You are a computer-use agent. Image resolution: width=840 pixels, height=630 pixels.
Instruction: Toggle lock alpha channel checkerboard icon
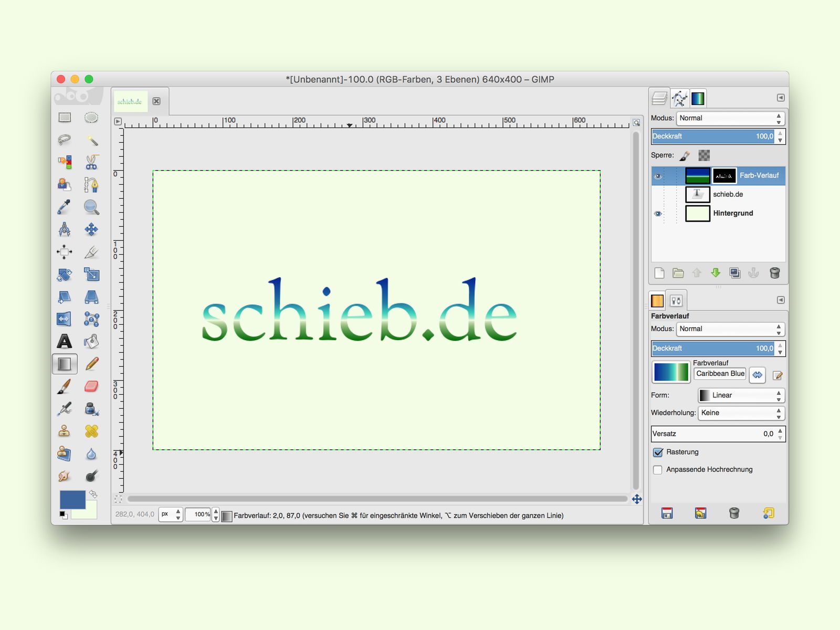pos(704,155)
